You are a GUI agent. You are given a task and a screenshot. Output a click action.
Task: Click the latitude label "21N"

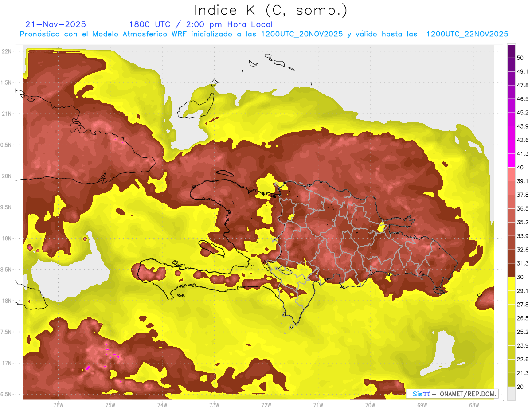7,114
